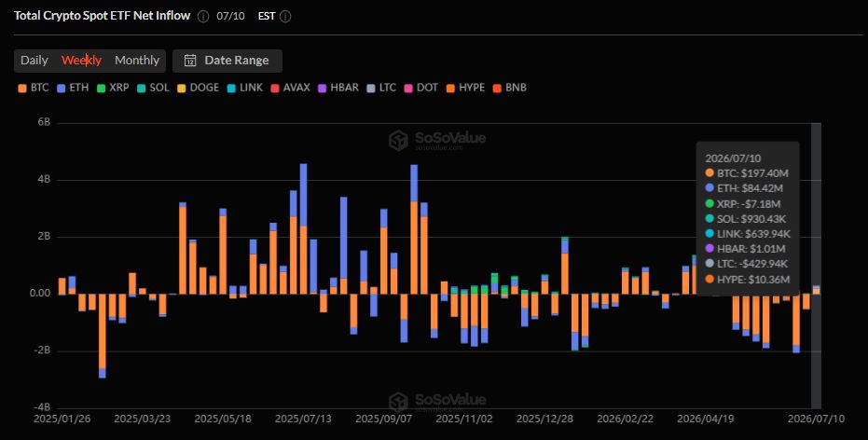868x440 pixels.
Task: Select the Weekly view tab
Action: (x=81, y=61)
